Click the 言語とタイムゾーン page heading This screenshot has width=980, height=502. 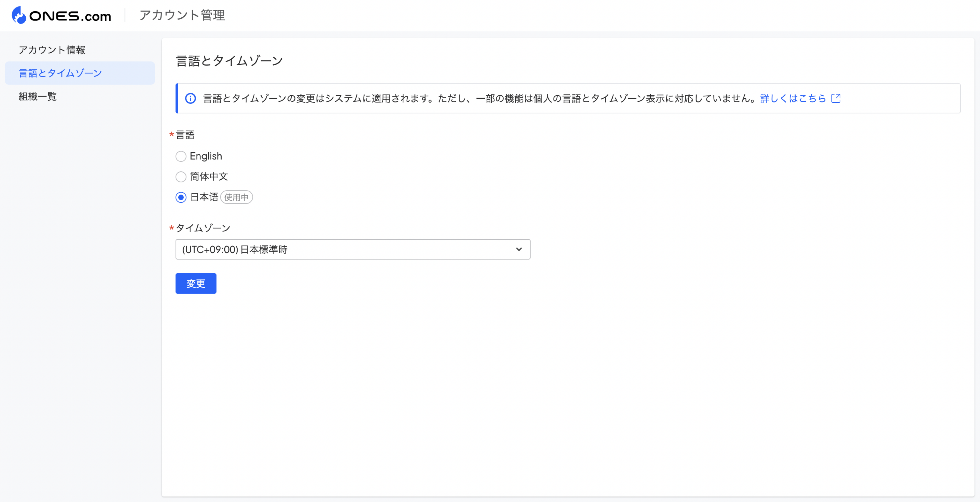point(229,61)
